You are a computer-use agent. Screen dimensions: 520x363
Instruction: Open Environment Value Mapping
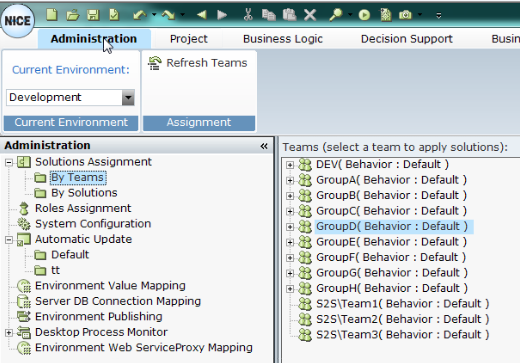(x=110, y=286)
